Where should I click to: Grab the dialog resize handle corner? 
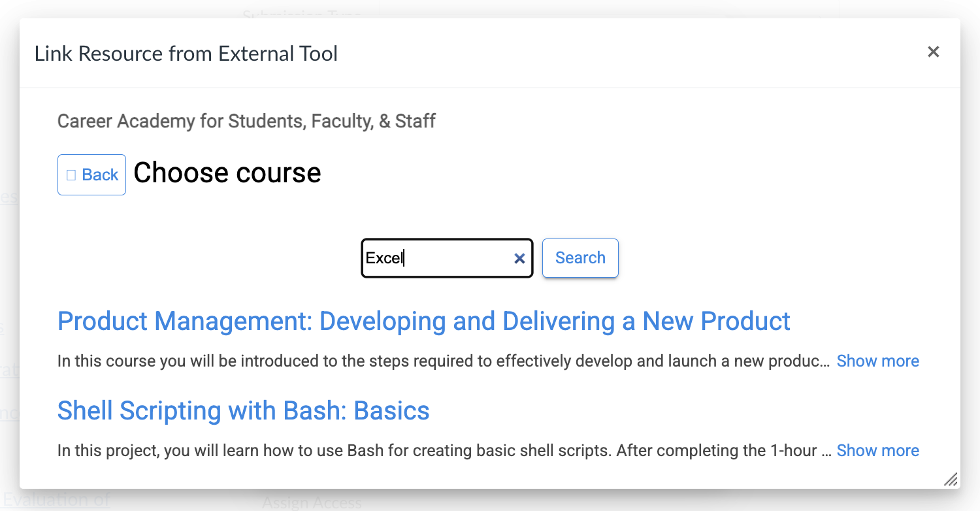click(x=951, y=480)
